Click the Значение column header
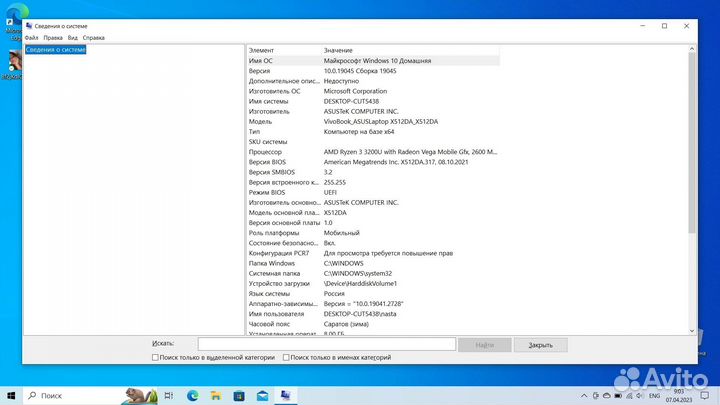The image size is (720, 405). (338, 50)
